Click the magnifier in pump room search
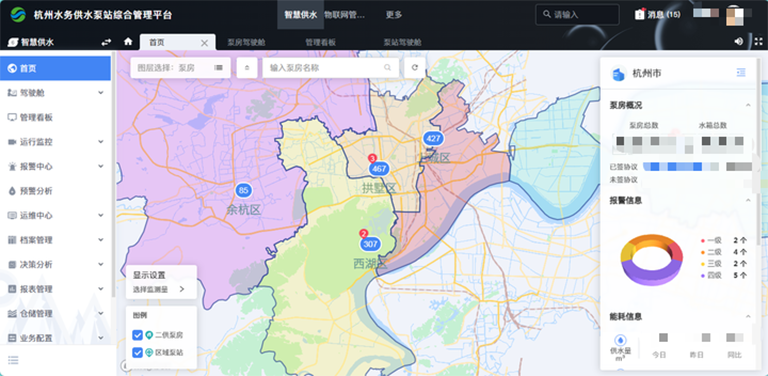Screen dimensions: 768x376 (x=387, y=68)
